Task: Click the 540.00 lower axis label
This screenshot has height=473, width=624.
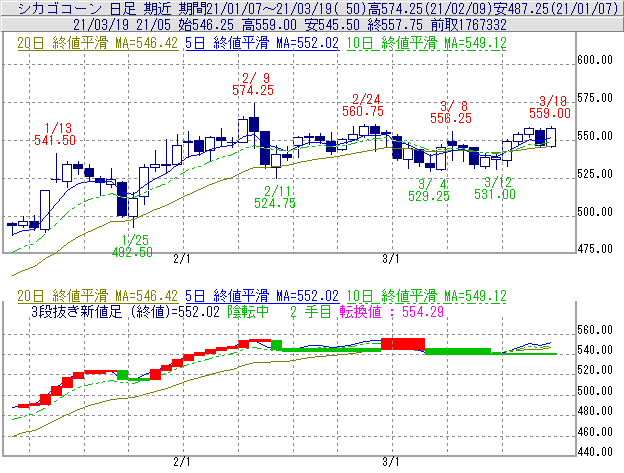Action: [x=595, y=350]
